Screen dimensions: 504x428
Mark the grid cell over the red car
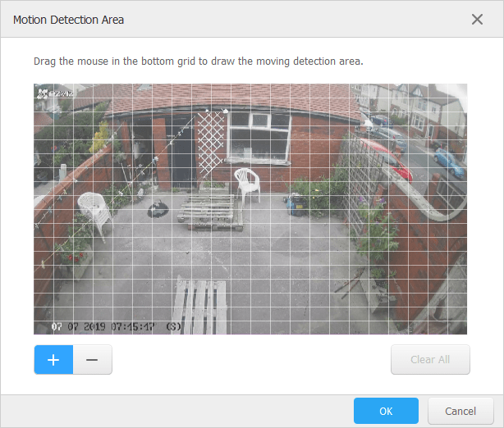tap(398, 161)
